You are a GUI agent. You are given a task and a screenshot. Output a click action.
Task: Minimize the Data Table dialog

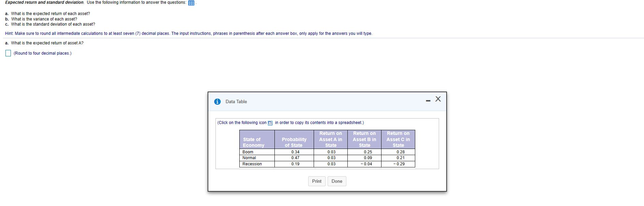[x=428, y=100]
